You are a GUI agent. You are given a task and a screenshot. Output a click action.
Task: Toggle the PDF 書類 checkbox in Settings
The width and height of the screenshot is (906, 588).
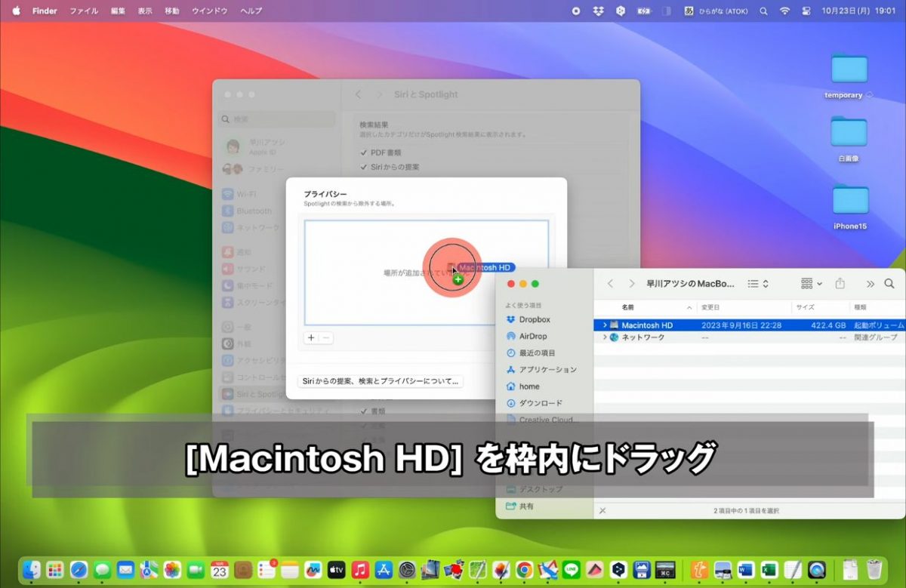click(363, 152)
